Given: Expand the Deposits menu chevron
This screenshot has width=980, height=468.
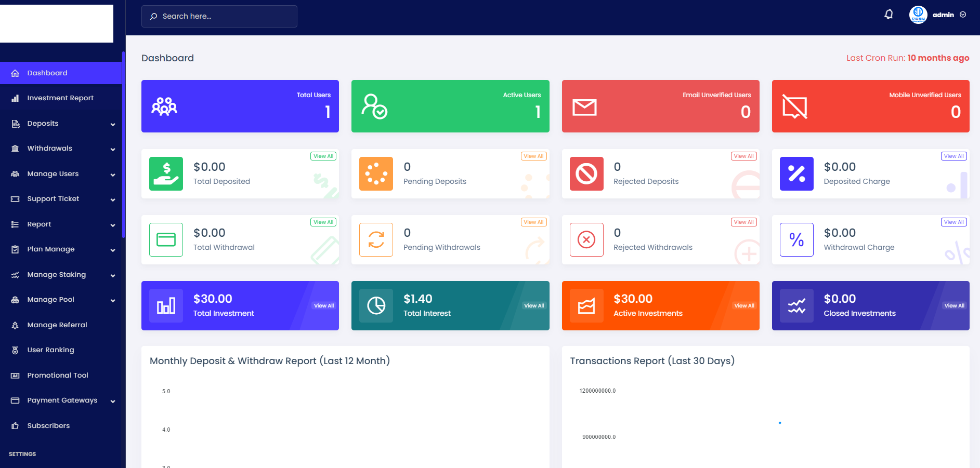Looking at the screenshot, I should coord(113,124).
